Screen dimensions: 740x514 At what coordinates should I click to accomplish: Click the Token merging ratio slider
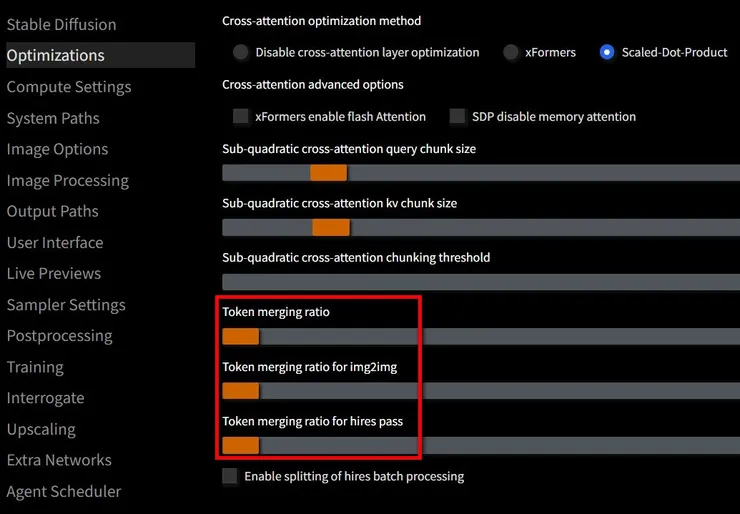click(241, 336)
